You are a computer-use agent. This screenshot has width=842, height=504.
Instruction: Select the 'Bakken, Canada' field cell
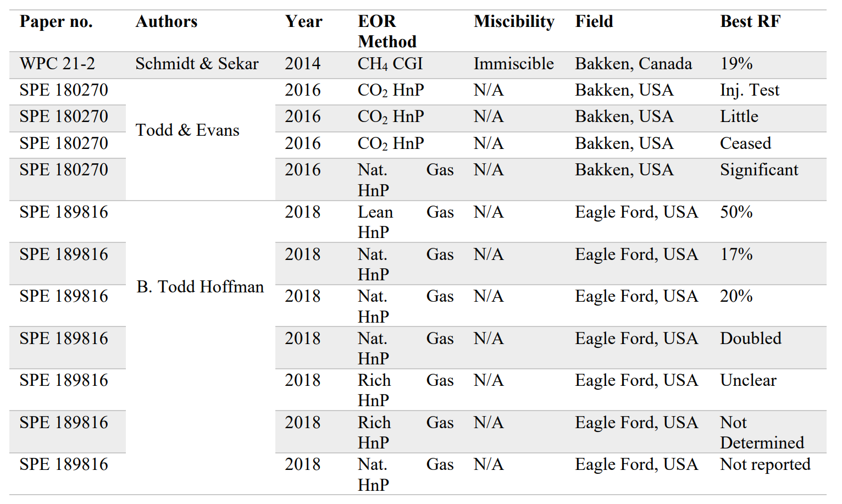point(633,64)
